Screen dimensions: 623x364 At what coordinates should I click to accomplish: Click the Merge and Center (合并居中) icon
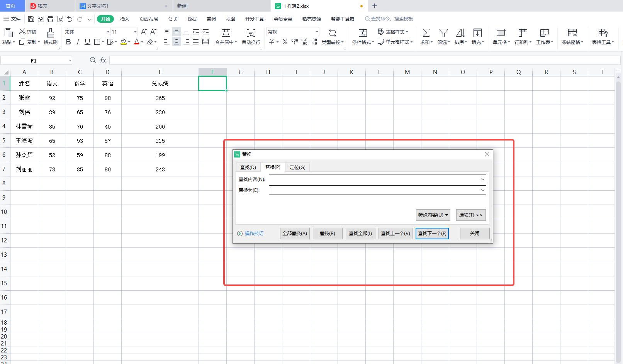(226, 33)
